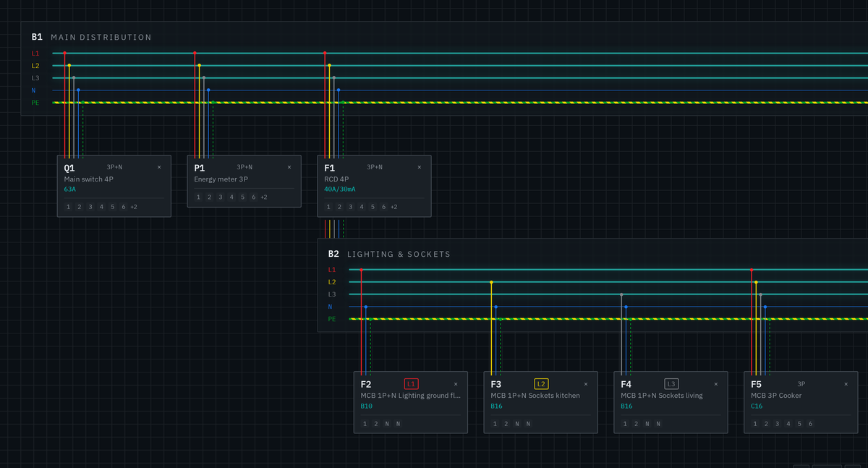
Task: Click 'MCB 1P+N Sockets living' description
Action: point(662,396)
